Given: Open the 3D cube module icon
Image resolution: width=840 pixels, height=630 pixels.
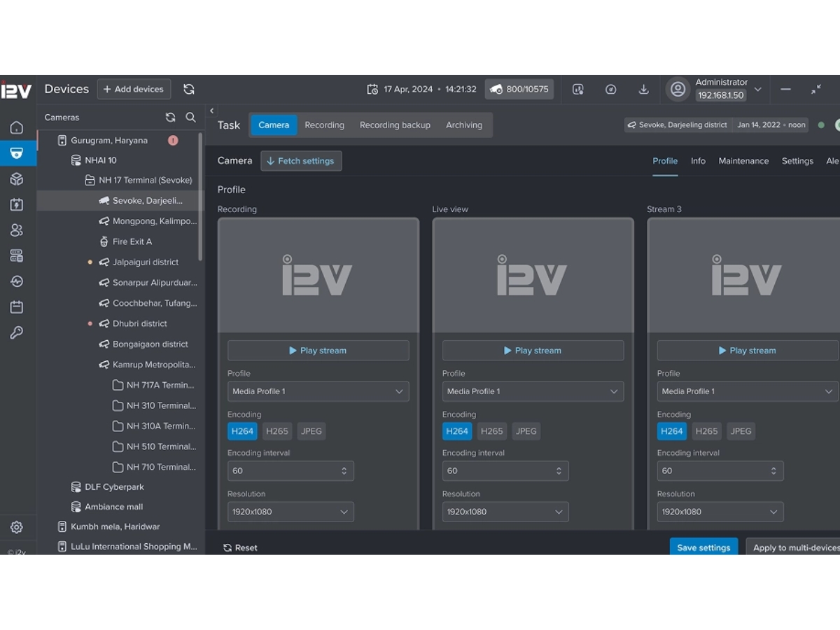Looking at the screenshot, I should [x=17, y=179].
